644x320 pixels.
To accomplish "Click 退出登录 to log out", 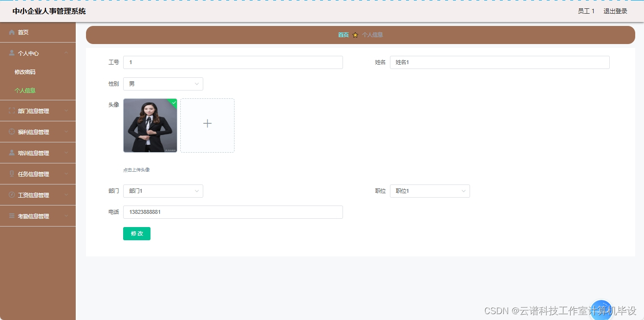I will tap(615, 11).
